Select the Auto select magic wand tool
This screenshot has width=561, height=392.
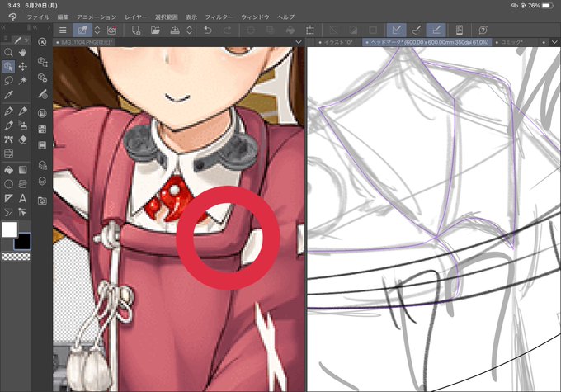(x=22, y=80)
